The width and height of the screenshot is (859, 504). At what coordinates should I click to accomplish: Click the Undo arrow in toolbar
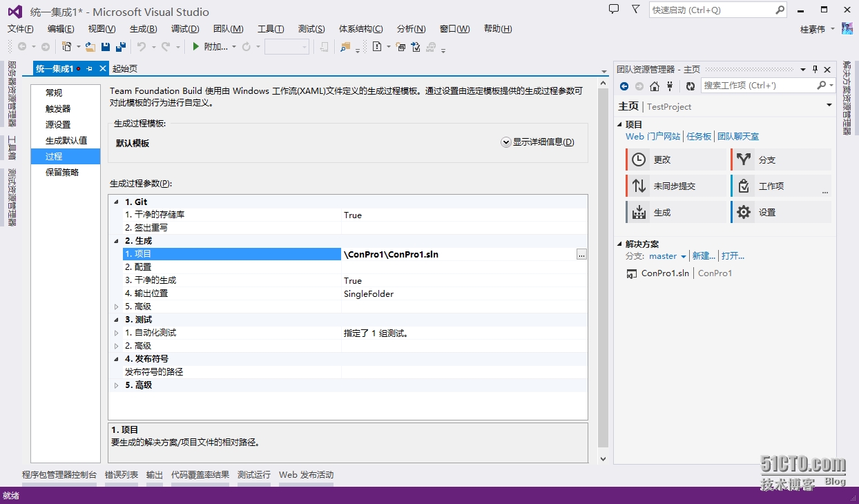(x=142, y=47)
